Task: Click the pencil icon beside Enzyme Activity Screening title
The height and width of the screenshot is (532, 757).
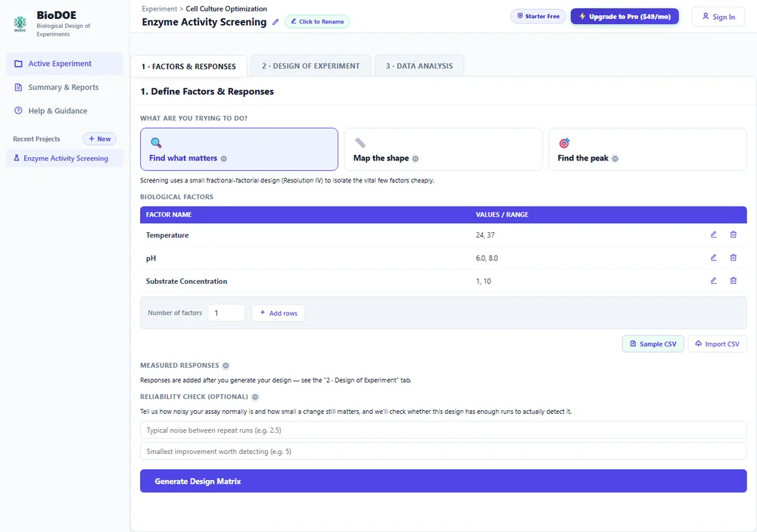Action: tap(276, 22)
